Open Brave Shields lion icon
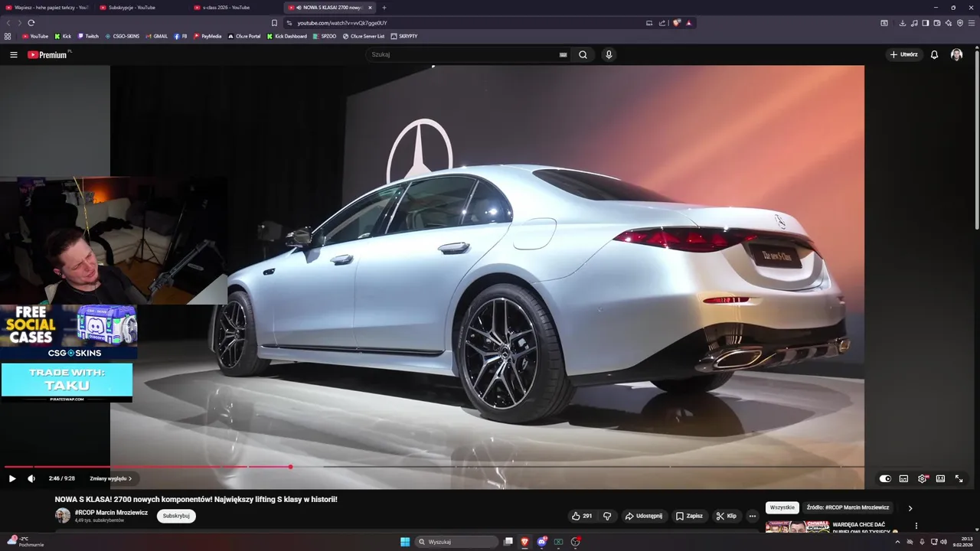 tap(677, 23)
